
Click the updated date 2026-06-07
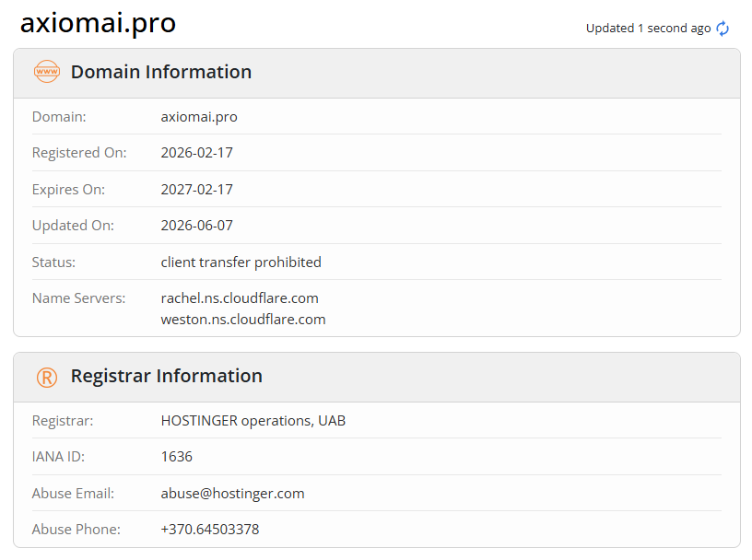point(196,226)
